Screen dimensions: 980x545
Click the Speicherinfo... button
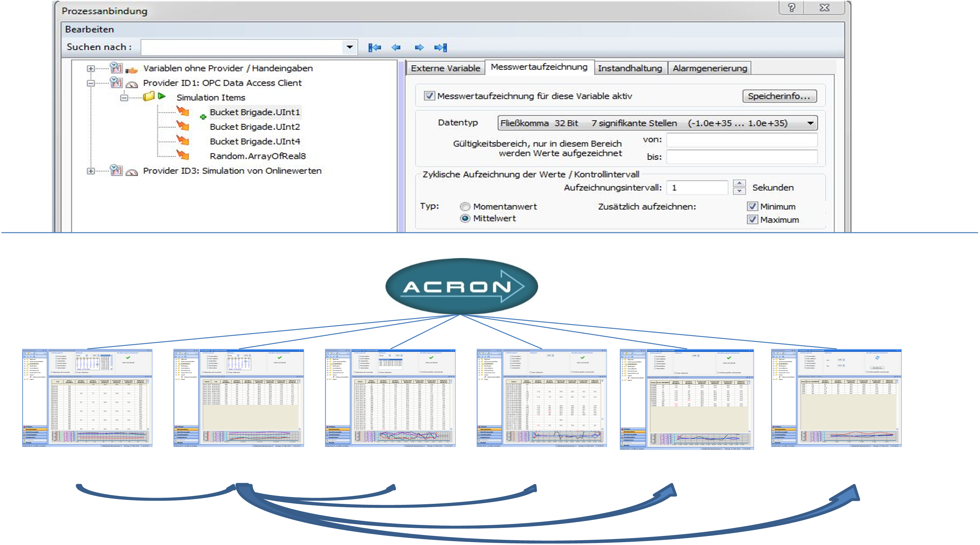[779, 96]
